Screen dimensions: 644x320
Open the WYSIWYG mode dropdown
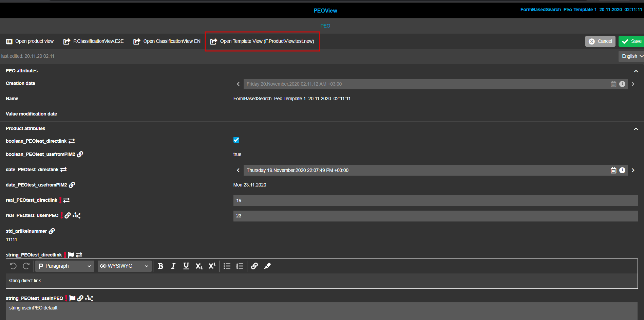coord(124,266)
